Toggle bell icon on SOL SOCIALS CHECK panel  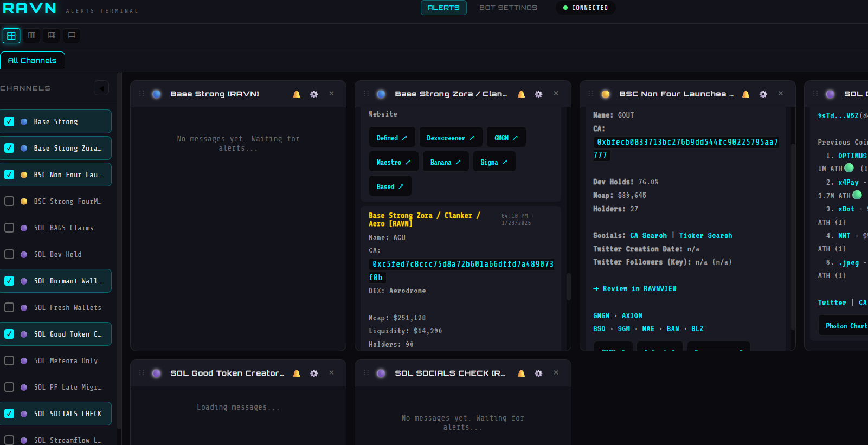pyautogui.click(x=521, y=373)
